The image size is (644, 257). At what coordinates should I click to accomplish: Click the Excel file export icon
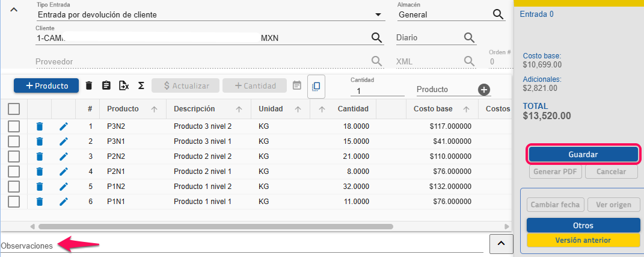(x=124, y=85)
